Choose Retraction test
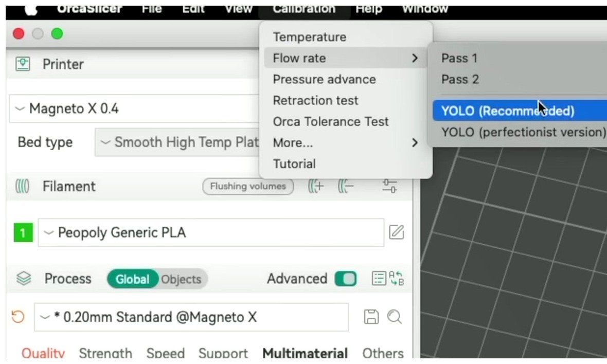This screenshot has height=364, width=607. point(346,101)
